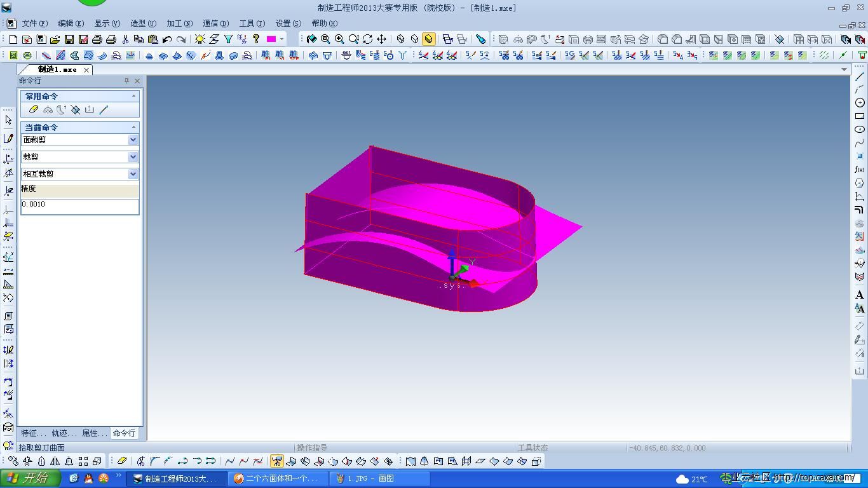Click the Save disk icon
868x488 pixels.
[69, 39]
